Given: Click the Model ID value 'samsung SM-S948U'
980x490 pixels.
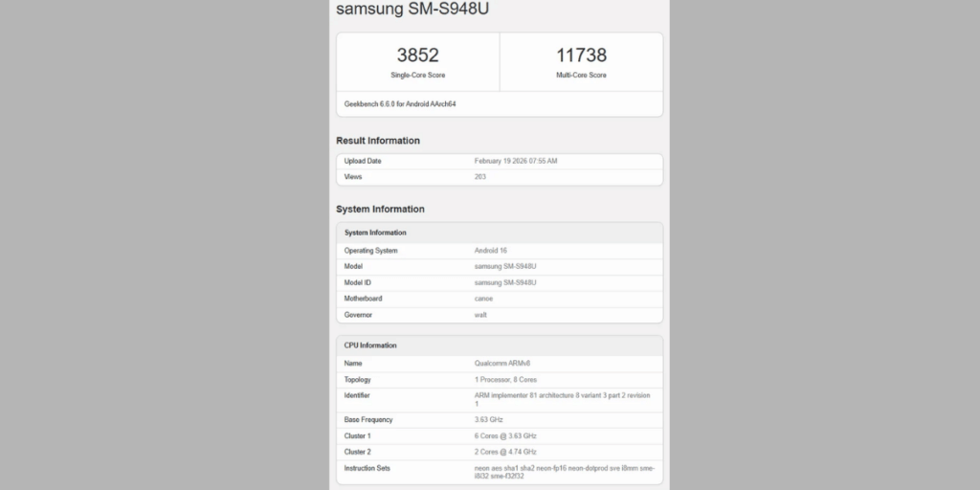Looking at the screenshot, I should click(505, 282).
